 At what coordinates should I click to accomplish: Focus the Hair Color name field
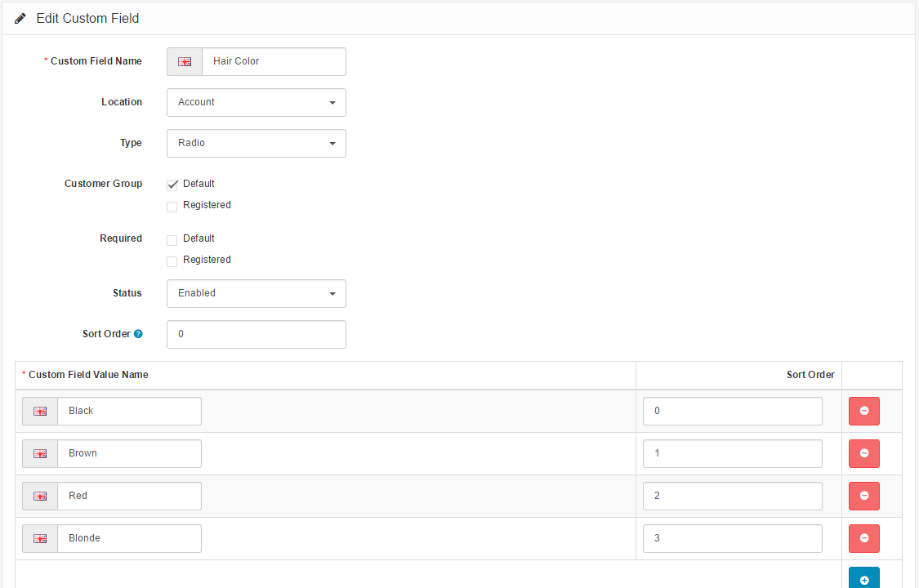click(x=274, y=61)
